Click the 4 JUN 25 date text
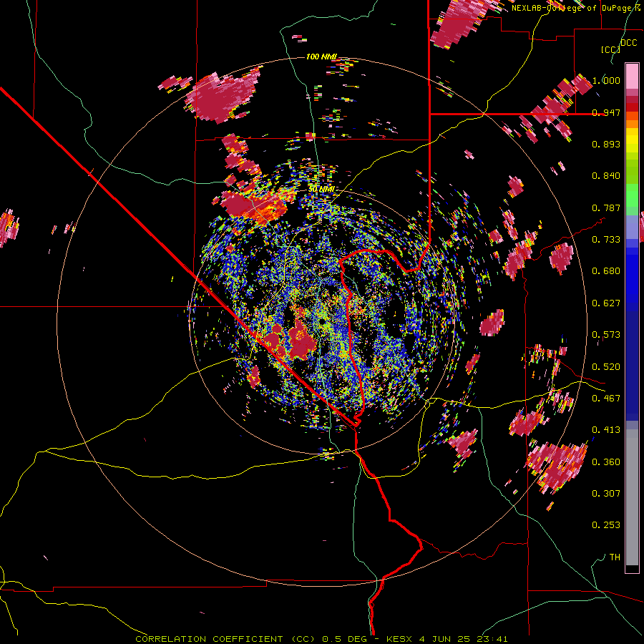 [445, 639]
